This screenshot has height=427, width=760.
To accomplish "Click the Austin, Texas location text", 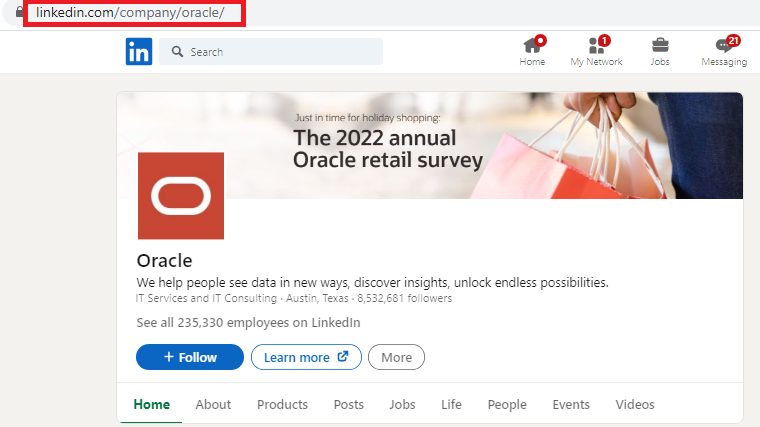I will point(317,298).
